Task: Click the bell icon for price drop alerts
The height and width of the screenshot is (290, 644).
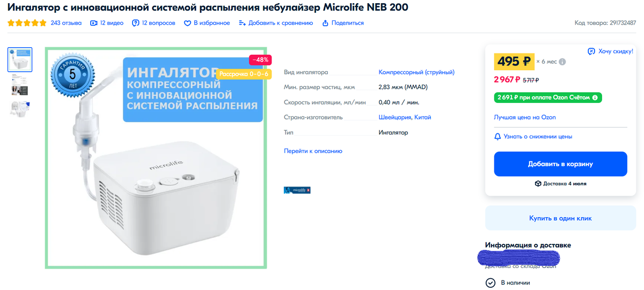Action: [x=497, y=137]
